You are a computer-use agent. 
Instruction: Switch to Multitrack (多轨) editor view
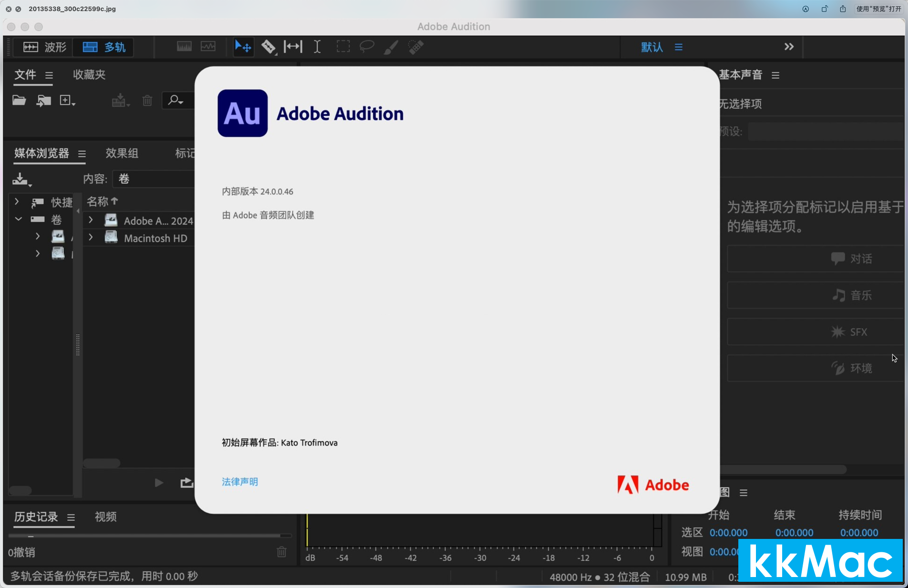click(x=104, y=47)
